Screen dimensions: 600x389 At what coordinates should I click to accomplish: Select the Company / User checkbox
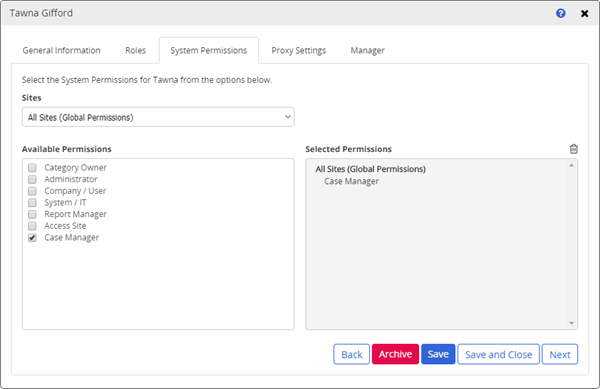click(32, 191)
